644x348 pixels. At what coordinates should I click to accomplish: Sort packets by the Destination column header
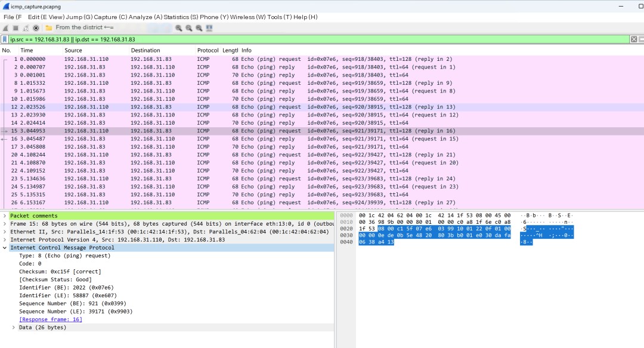[x=145, y=51]
